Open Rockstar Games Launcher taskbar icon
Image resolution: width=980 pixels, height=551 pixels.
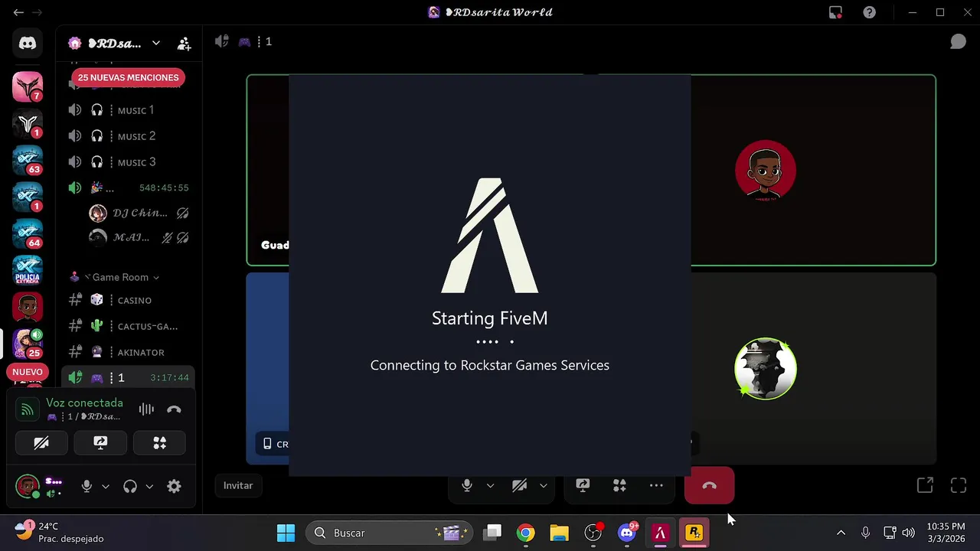(694, 533)
